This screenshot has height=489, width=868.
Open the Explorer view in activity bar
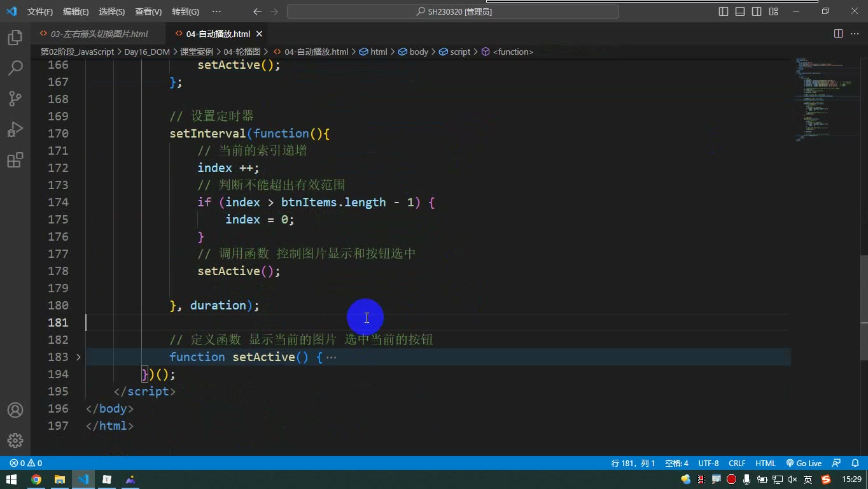(x=15, y=38)
